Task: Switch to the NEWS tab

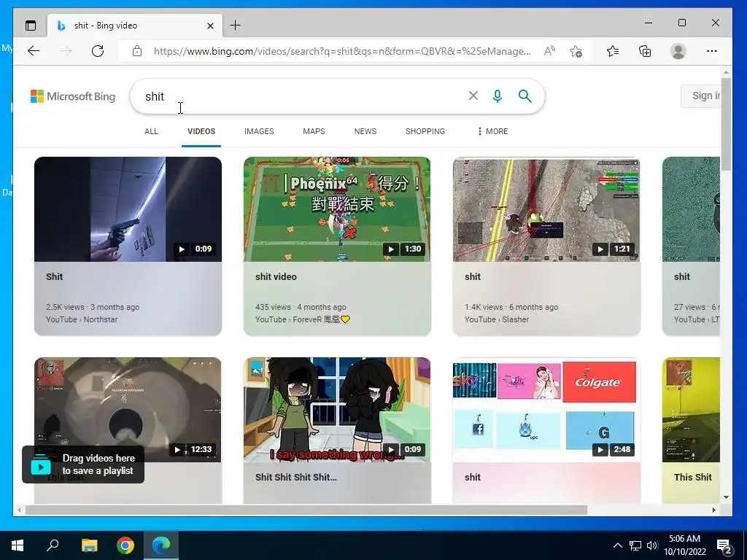Action: (365, 131)
